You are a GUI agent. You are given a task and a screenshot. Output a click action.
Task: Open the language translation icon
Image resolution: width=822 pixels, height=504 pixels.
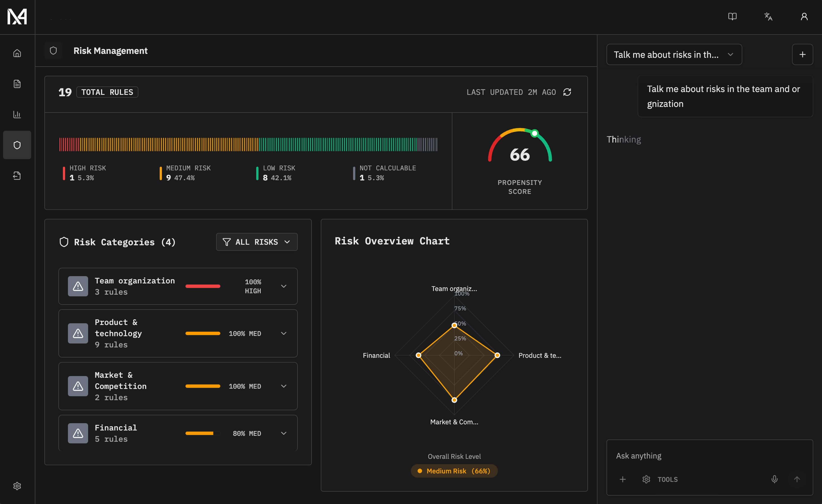[768, 17]
